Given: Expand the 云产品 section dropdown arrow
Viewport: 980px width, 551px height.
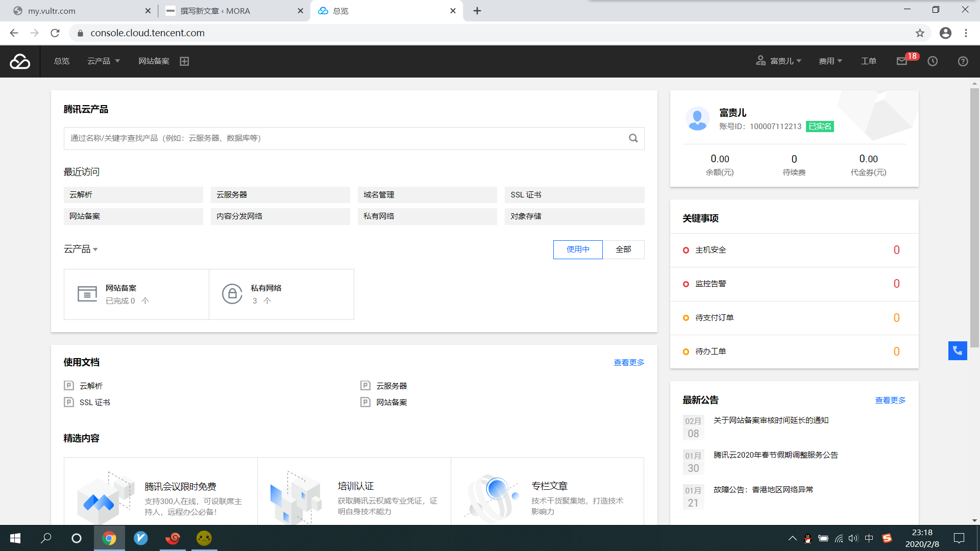Looking at the screenshot, I should (95, 249).
